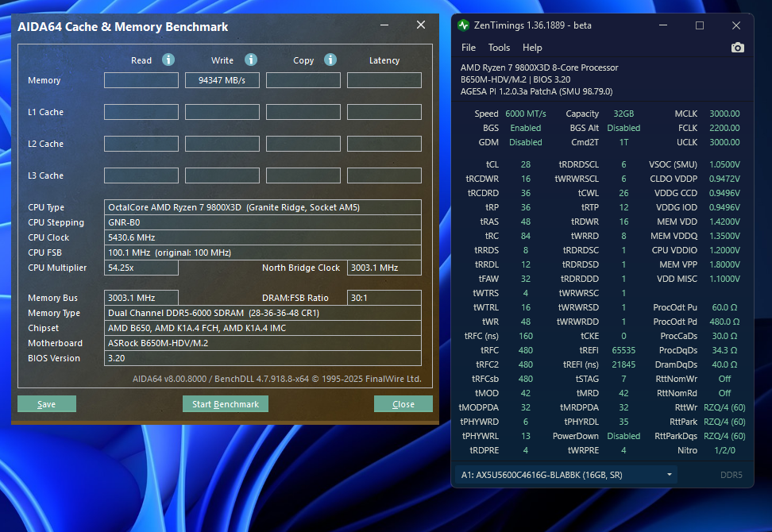Viewport: 772px width, 532px height.
Task: Click the Memory Bus value 3003.1 MHz
Action: click(141, 298)
